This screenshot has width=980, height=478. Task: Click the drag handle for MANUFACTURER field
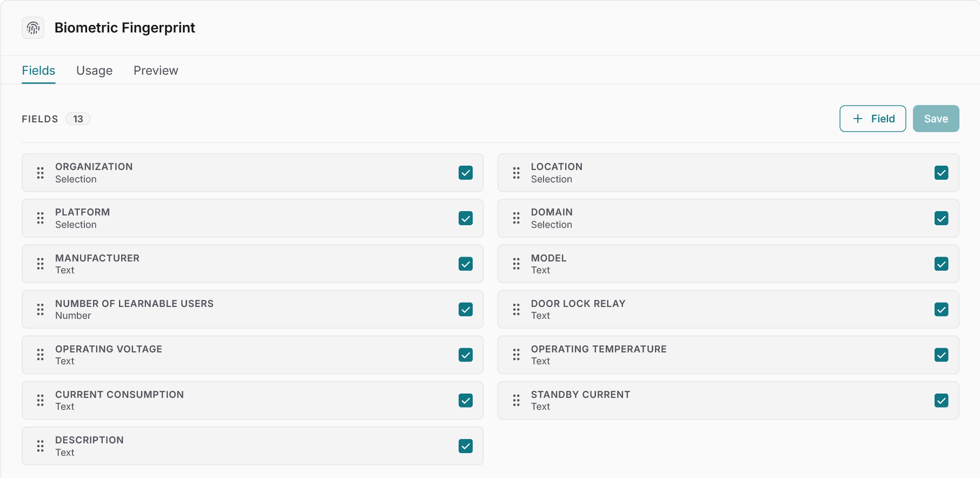41,264
